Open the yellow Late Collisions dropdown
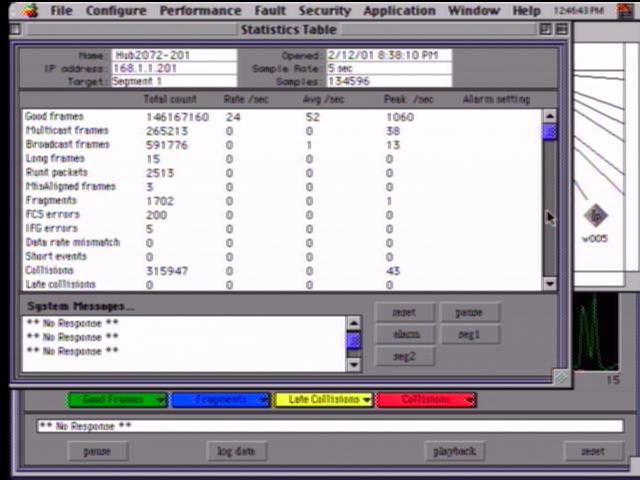Screen dimensions: 640x480 pyautogui.click(x=323, y=400)
